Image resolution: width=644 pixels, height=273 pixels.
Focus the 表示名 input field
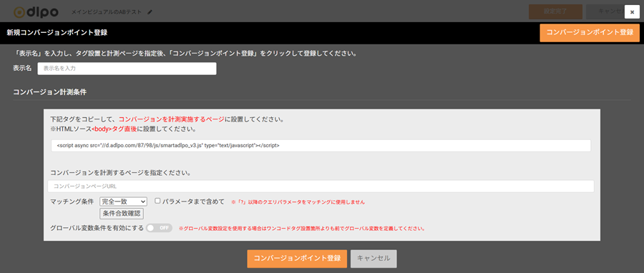pos(127,69)
